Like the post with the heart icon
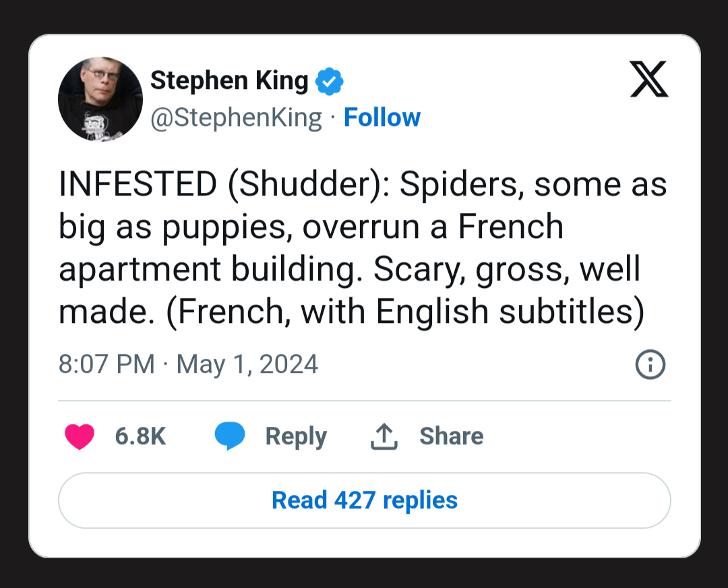 [x=79, y=436]
